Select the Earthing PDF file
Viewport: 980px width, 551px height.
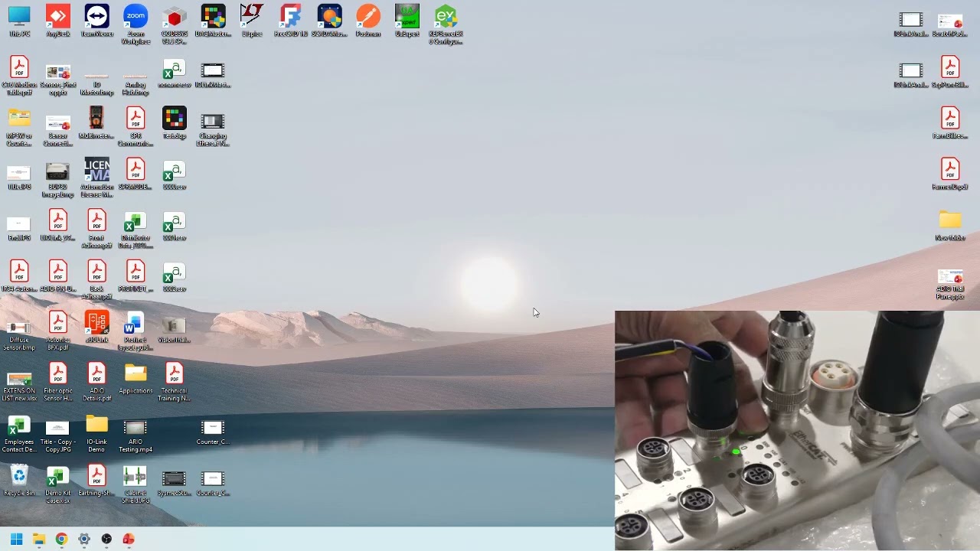[96, 480]
